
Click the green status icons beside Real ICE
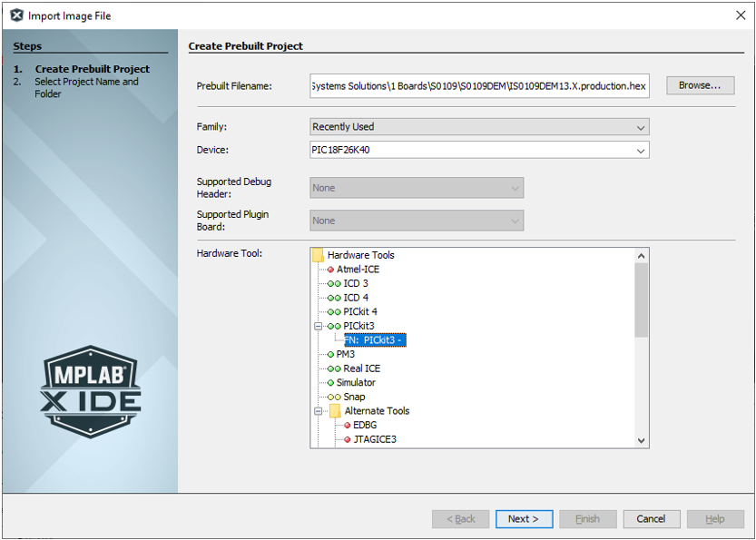click(x=334, y=368)
